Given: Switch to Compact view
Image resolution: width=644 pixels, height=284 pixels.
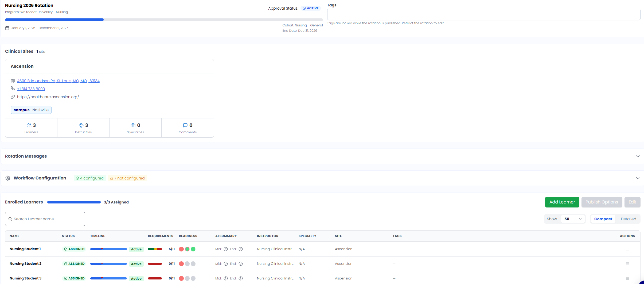Looking at the screenshot, I should coord(603,219).
